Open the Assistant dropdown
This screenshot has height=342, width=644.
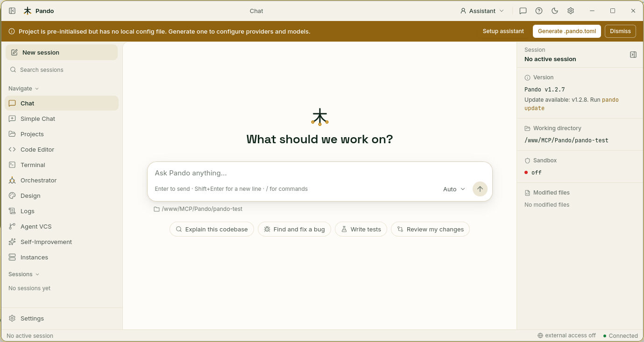(482, 11)
